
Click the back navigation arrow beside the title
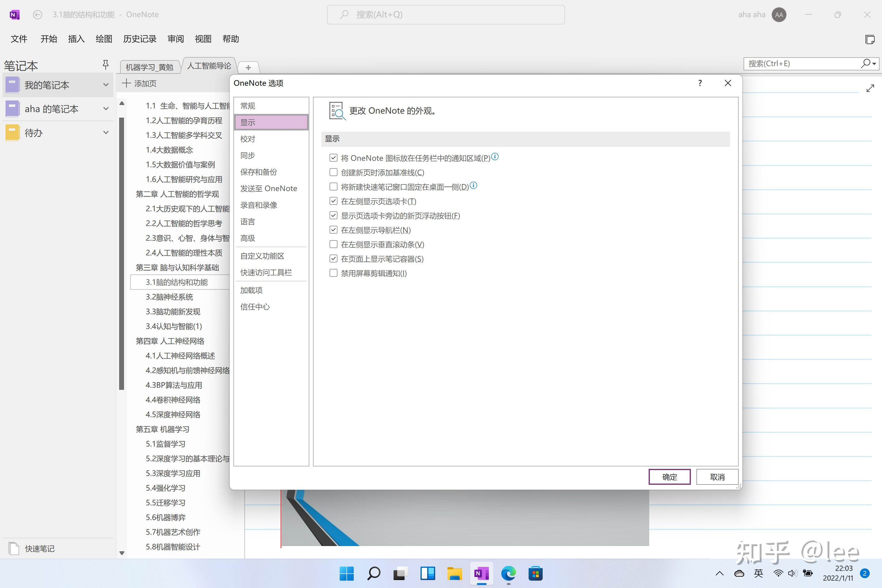coord(37,15)
